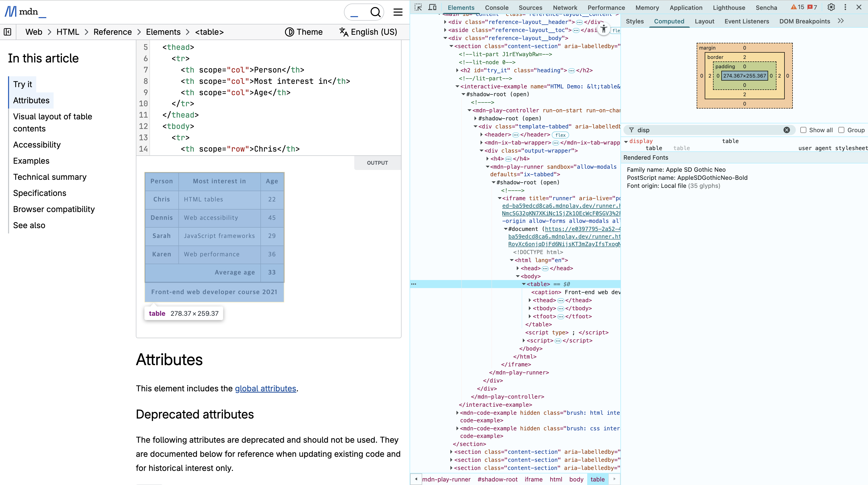Screen dimensions: 868x485
Task: Enable the Group checkbox
Action: coord(841,130)
